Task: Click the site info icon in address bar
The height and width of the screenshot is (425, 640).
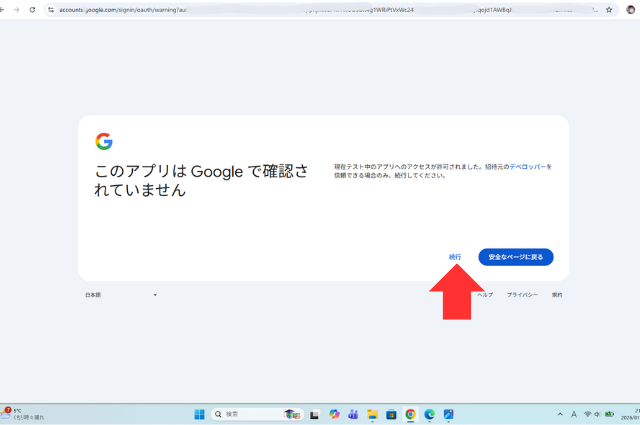Action: (51, 9)
